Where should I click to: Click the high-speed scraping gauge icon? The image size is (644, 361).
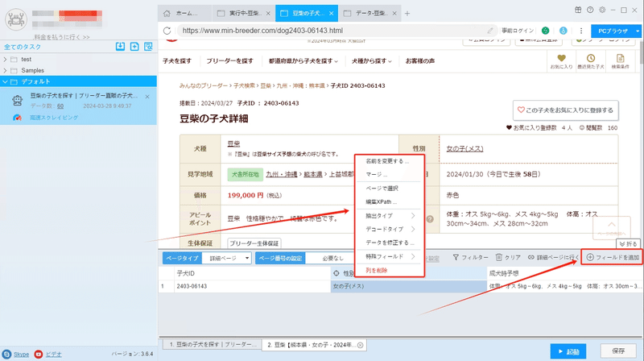[17, 118]
